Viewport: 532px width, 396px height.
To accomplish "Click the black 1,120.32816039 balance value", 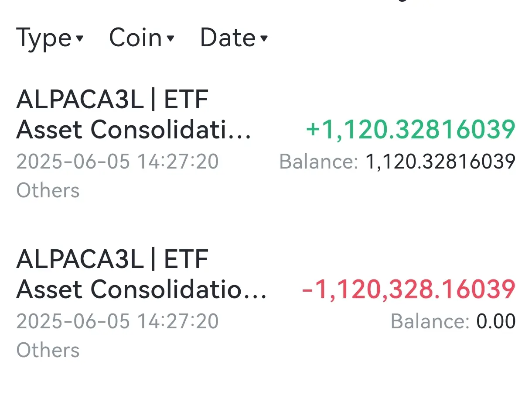I will pos(440,162).
